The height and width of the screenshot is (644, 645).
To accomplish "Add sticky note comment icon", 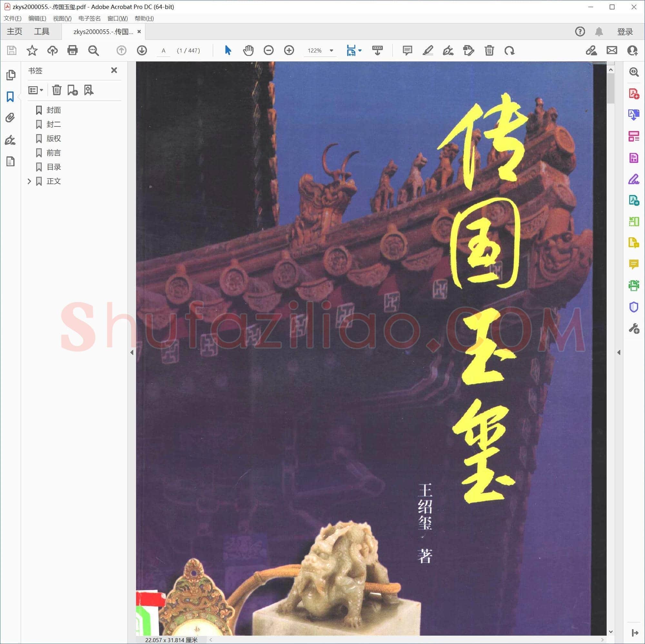I will click(x=407, y=50).
